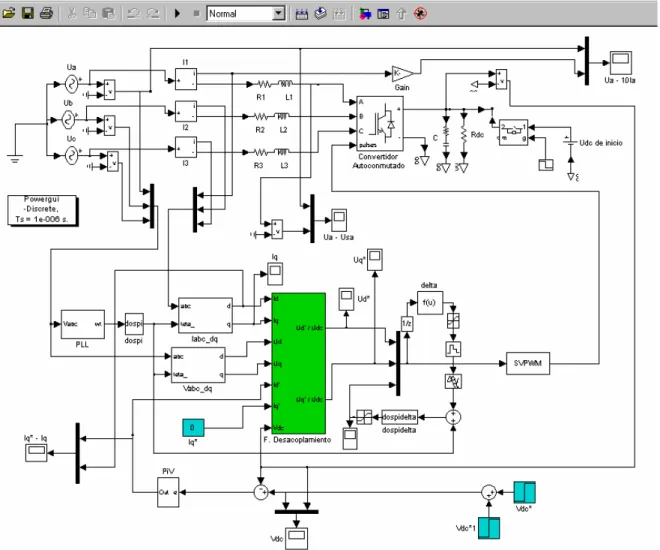Stop simulation with the square button
The height and width of the screenshot is (550, 660).
pyautogui.click(x=196, y=13)
